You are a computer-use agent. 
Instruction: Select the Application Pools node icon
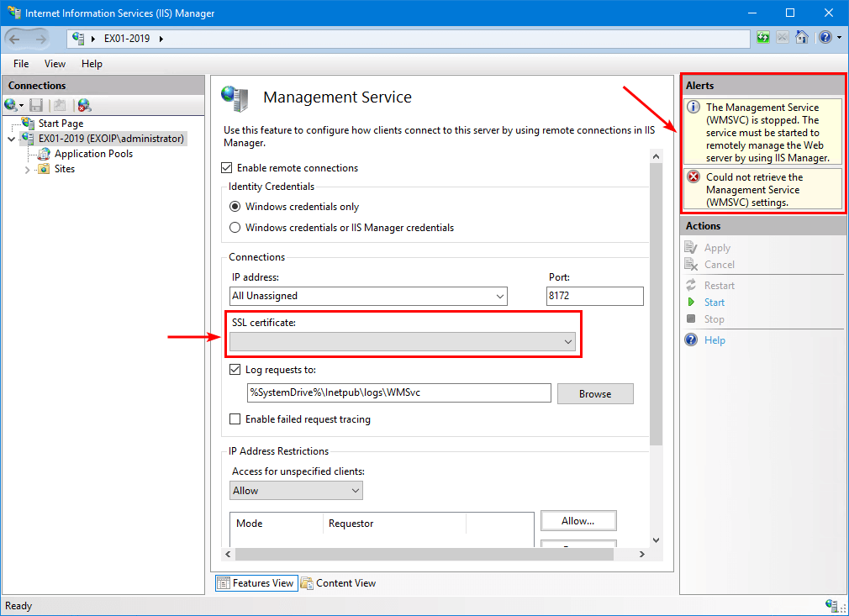(44, 154)
